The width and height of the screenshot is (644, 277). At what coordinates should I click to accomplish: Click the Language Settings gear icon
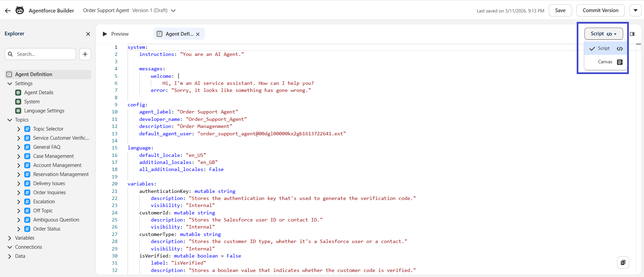pos(18,111)
